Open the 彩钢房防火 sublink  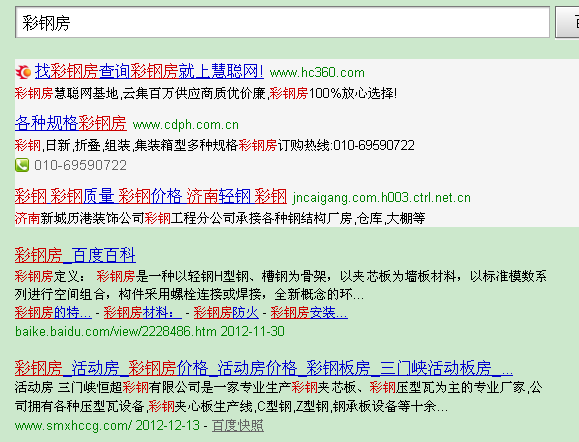226,313
